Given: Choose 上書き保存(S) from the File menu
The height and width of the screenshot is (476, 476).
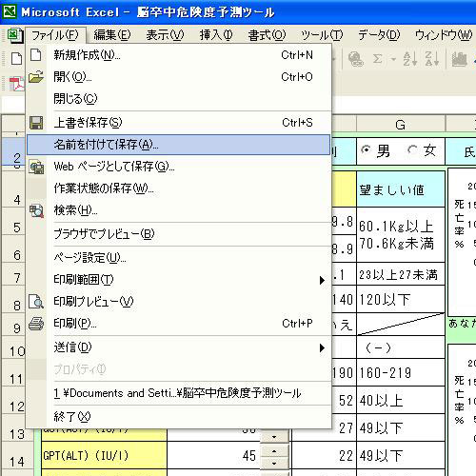Looking at the screenshot, I should pos(179,123).
